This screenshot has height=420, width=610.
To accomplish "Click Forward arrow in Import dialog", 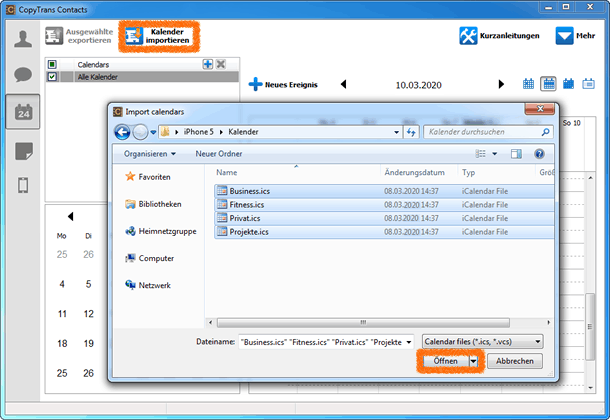I will [x=140, y=132].
